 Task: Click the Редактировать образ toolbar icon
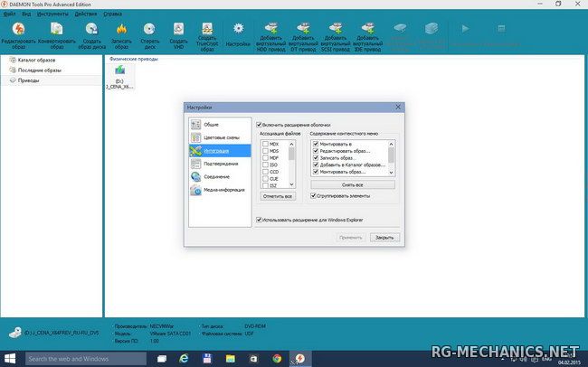(16, 30)
